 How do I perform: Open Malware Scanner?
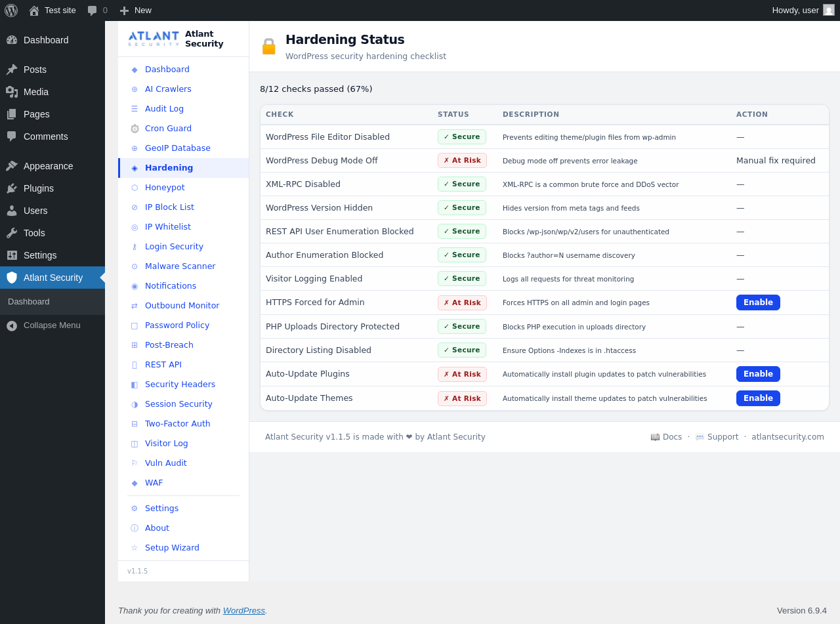pyautogui.click(x=184, y=266)
